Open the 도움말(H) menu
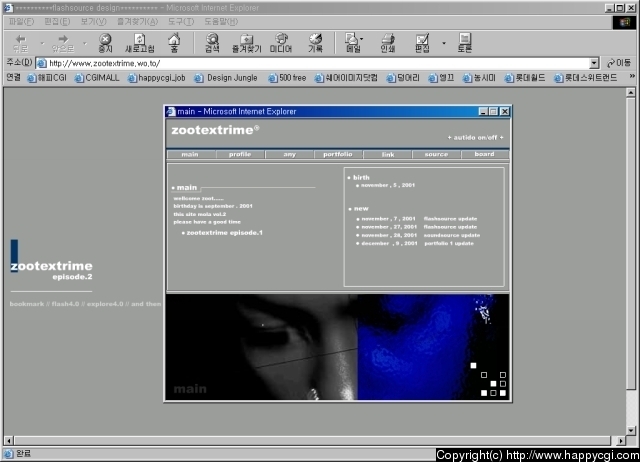This screenshot has height=462, width=640. pyautogui.click(x=221, y=22)
